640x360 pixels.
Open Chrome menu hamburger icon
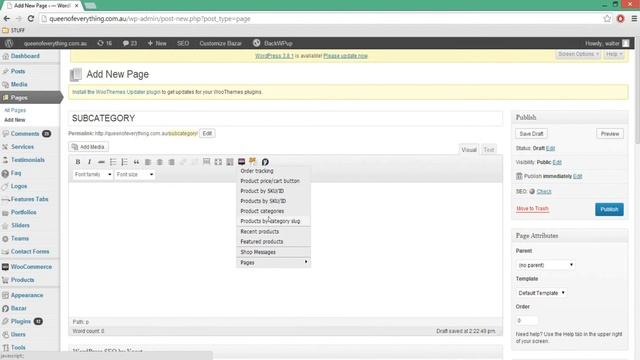pyautogui.click(x=634, y=18)
